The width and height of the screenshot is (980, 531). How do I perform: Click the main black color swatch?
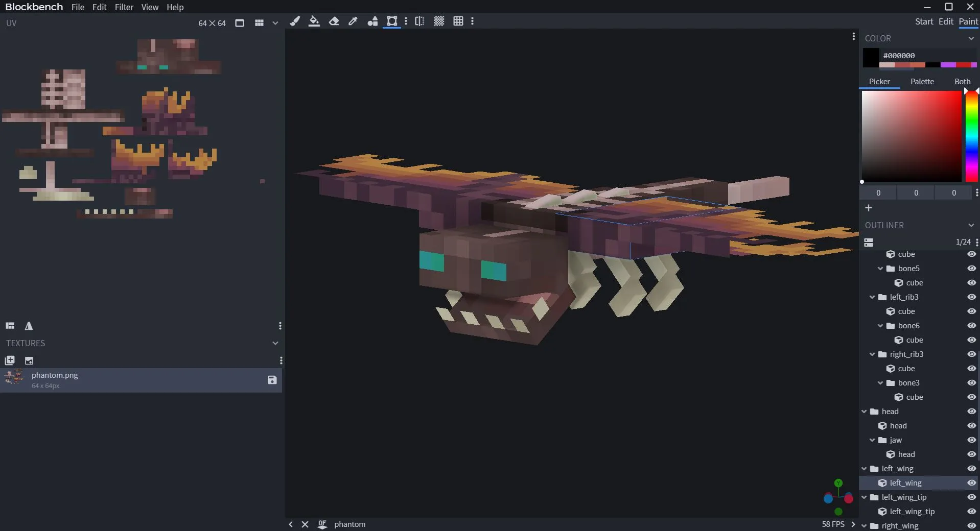pyautogui.click(x=871, y=58)
